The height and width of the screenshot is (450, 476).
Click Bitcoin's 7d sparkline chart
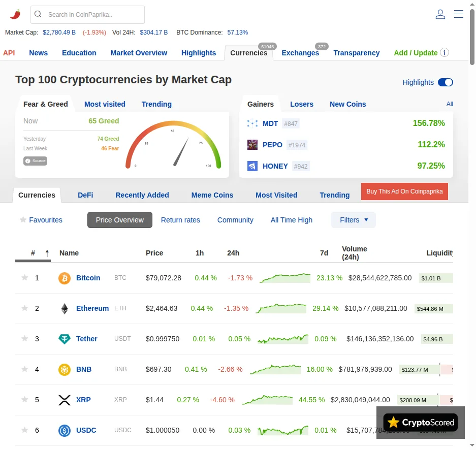click(285, 278)
